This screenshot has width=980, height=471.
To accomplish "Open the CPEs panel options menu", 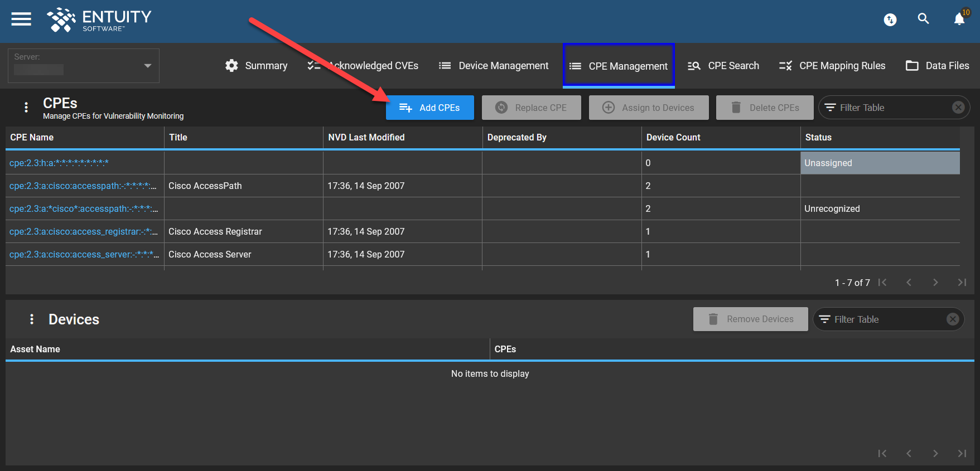I will tap(26, 107).
